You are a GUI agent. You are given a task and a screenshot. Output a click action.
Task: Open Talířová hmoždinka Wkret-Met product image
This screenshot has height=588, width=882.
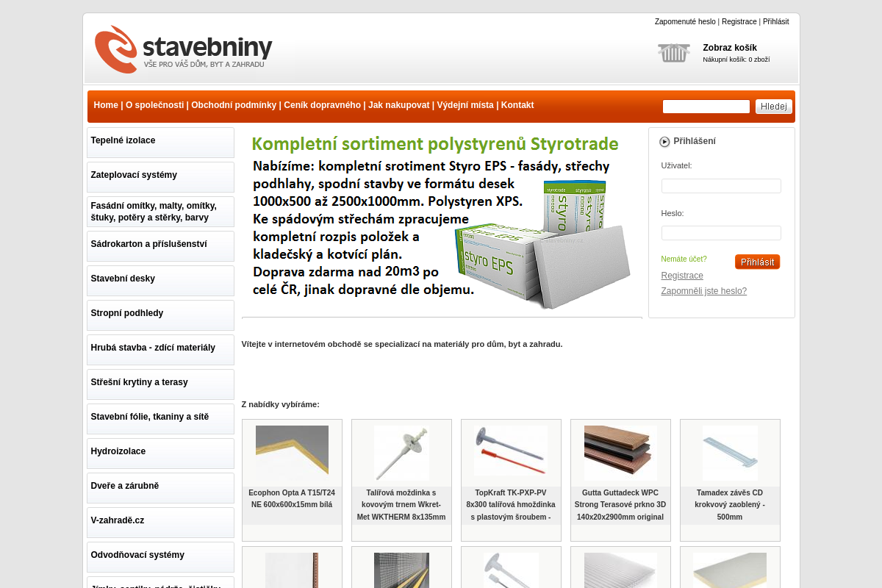[x=401, y=453]
